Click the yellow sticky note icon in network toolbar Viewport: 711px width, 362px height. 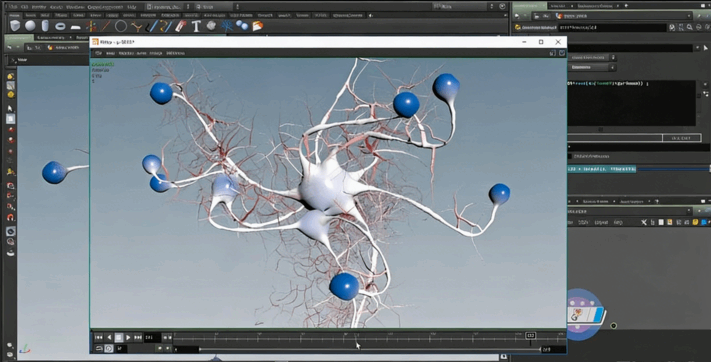click(x=695, y=222)
